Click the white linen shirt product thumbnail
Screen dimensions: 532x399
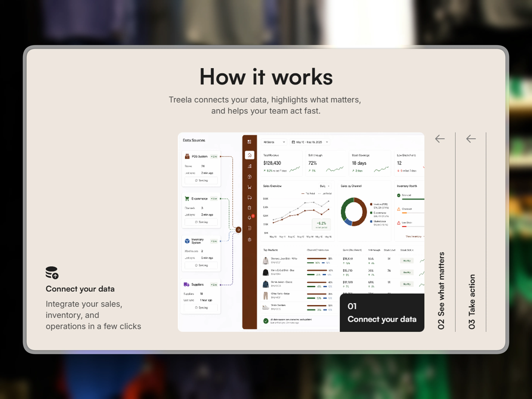266,261
